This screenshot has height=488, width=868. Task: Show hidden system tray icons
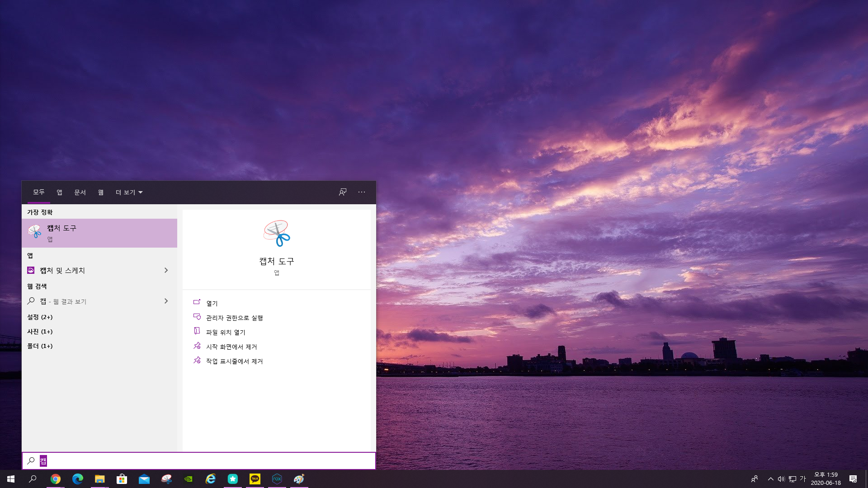(770, 479)
